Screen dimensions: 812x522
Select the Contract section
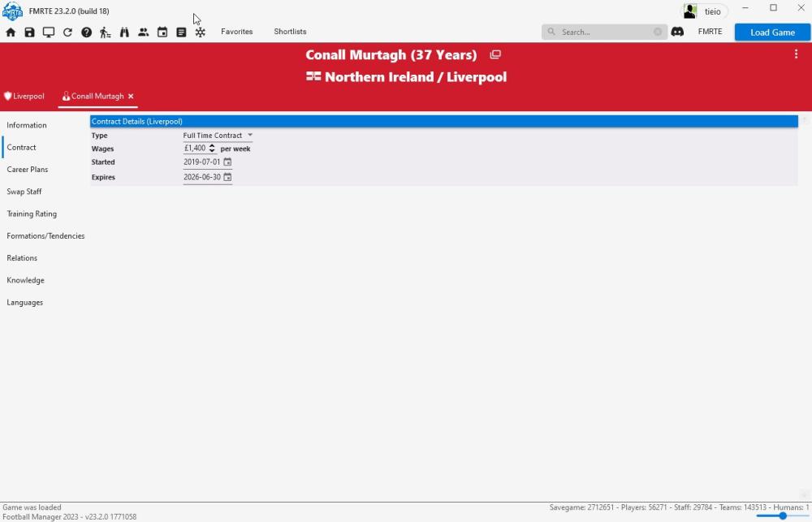click(x=21, y=148)
